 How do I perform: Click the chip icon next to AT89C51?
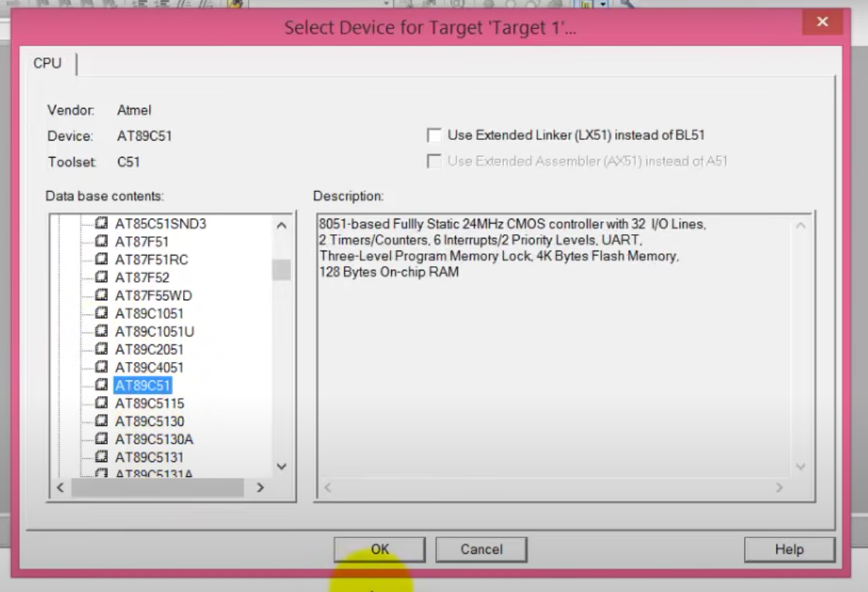point(101,385)
